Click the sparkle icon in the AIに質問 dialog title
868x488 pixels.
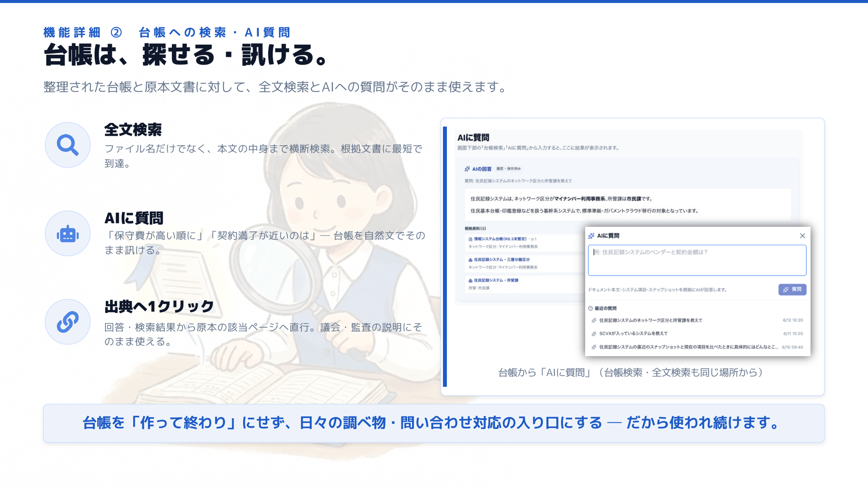(x=591, y=236)
